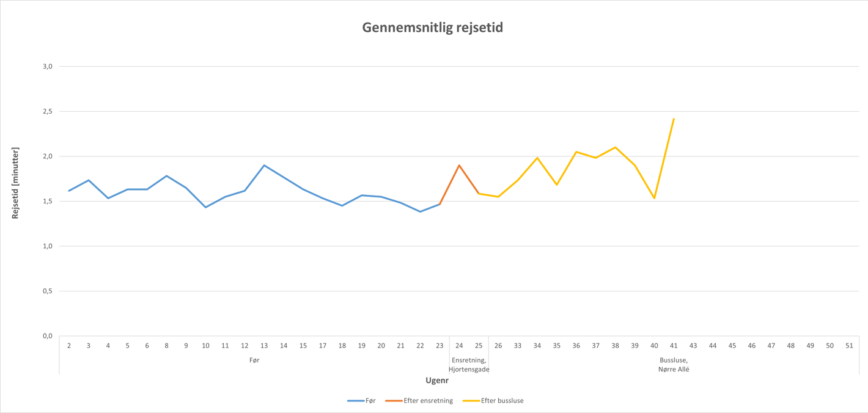This screenshot has width=868, height=413.
Task: Click the Ensretning, Hjortensgade group label
Action: click(x=469, y=365)
